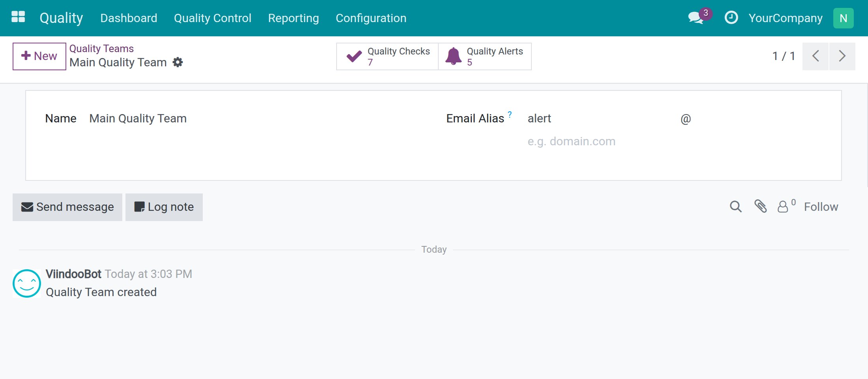Go to previous record arrow
The width and height of the screenshot is (868, 379).
tap(816, 56)
